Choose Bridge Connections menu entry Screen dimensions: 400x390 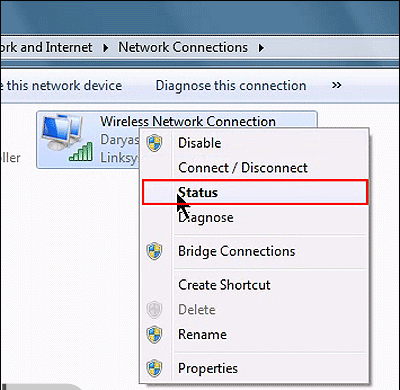255,251
